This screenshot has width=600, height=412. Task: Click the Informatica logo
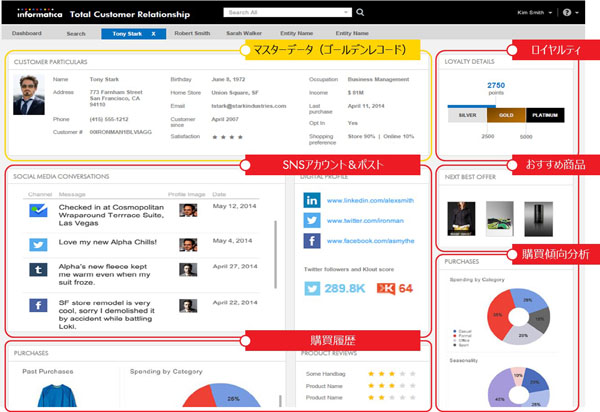tap(39, 14)
